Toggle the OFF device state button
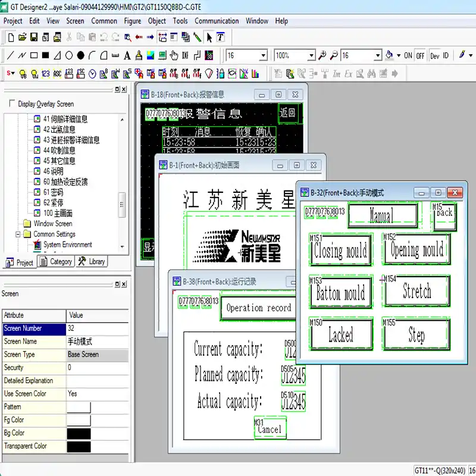Screen dimensions: 476x476 point(420,55)
